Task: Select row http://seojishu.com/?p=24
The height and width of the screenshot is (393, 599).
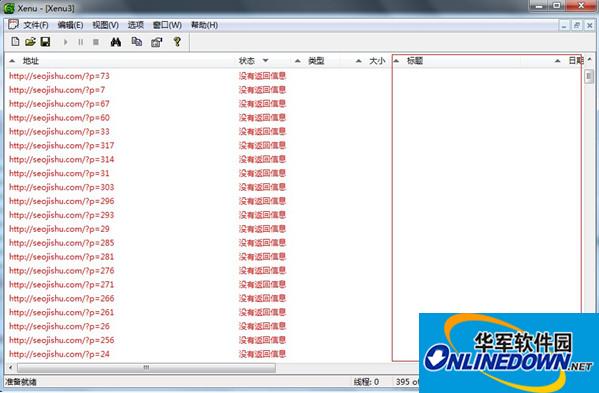Action: [59, 354]
